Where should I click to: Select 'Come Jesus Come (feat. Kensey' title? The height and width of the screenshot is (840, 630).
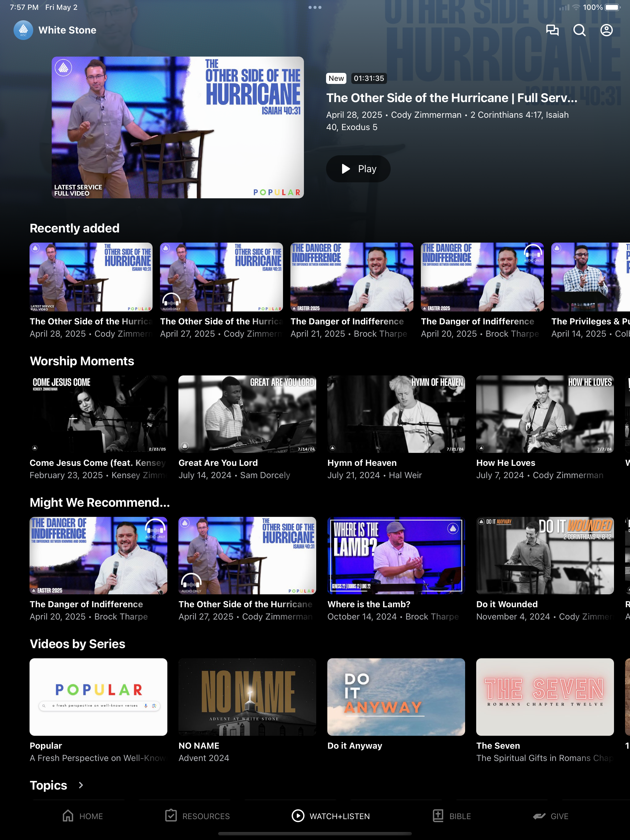coord(98,463)
